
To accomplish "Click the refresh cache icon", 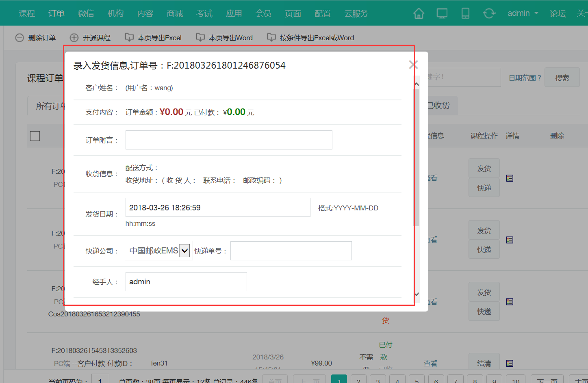I will pyautogui.click(x=489, y=13).
